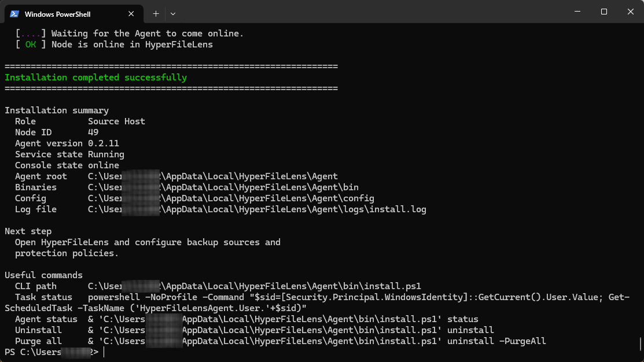Click the terminal scrollbar thumb

(x=640, y=343)
